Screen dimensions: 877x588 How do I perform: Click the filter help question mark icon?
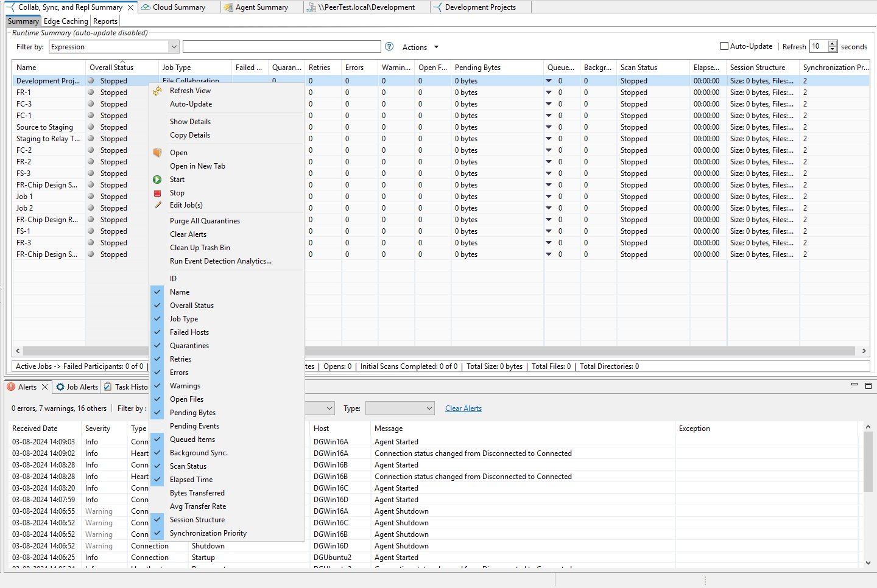390,47
